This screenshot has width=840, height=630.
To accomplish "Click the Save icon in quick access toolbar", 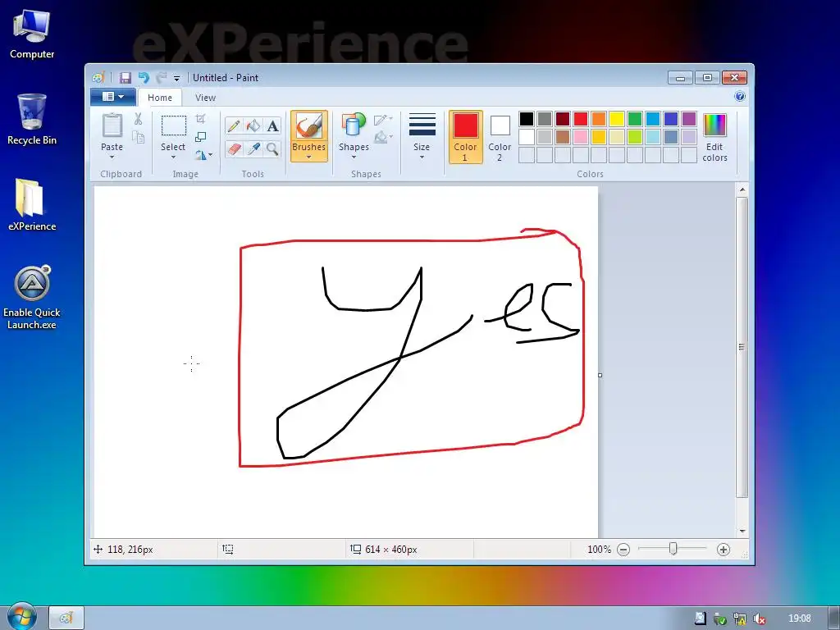I will (x=125, y=78).
